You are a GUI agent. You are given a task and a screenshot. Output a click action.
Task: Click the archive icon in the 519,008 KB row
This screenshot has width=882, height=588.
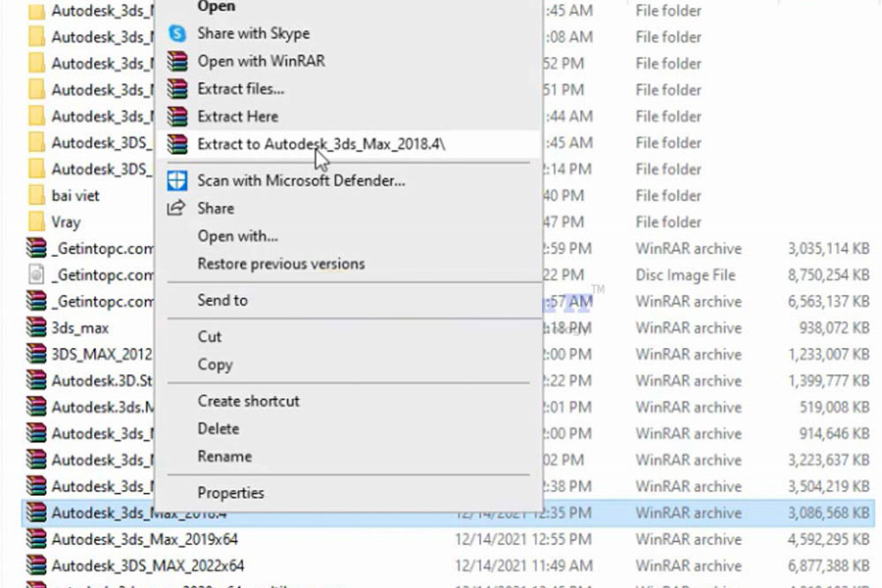[36, 408]
